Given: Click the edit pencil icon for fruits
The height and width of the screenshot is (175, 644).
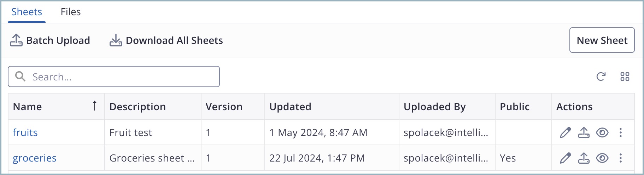Looking at the screenshot, I should tap(566, 132).
